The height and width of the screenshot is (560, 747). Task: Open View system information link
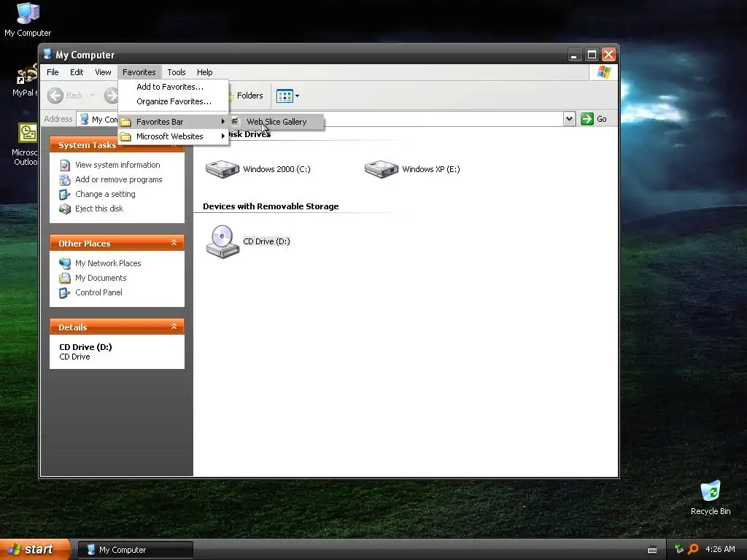pos(117,165)
